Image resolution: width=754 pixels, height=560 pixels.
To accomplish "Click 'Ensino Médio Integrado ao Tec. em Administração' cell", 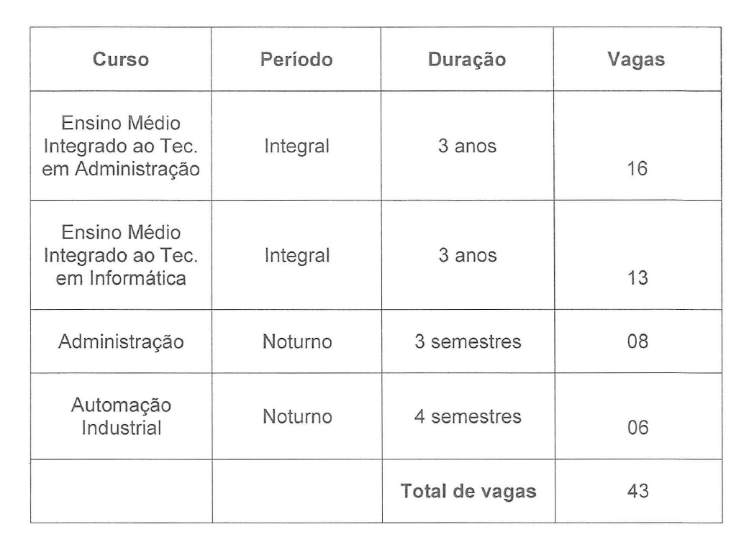I will pyautogui.click(x=120, y=147).
